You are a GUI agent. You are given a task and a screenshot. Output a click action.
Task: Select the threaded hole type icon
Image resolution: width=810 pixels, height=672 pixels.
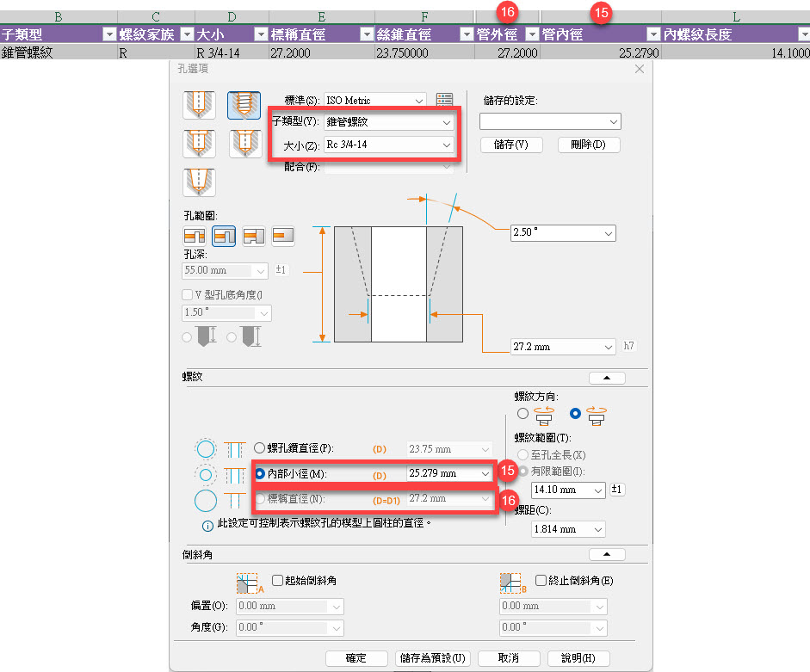pyautogui.click(x=244, y=105)
